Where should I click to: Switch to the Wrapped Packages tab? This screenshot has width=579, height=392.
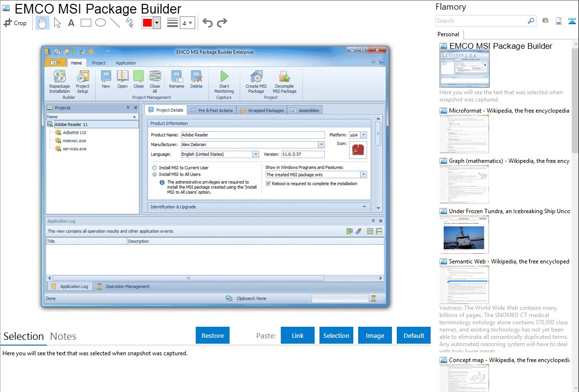[262, 110]
